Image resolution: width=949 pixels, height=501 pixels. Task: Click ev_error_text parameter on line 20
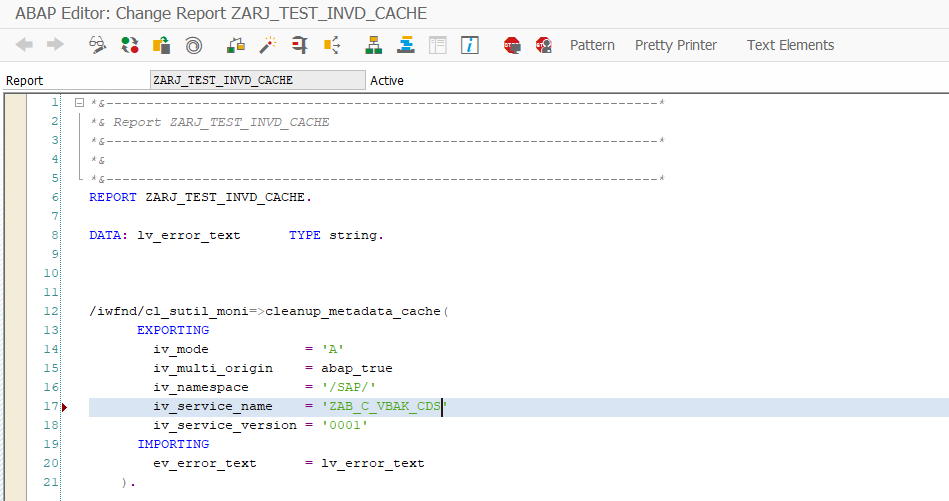205,463
